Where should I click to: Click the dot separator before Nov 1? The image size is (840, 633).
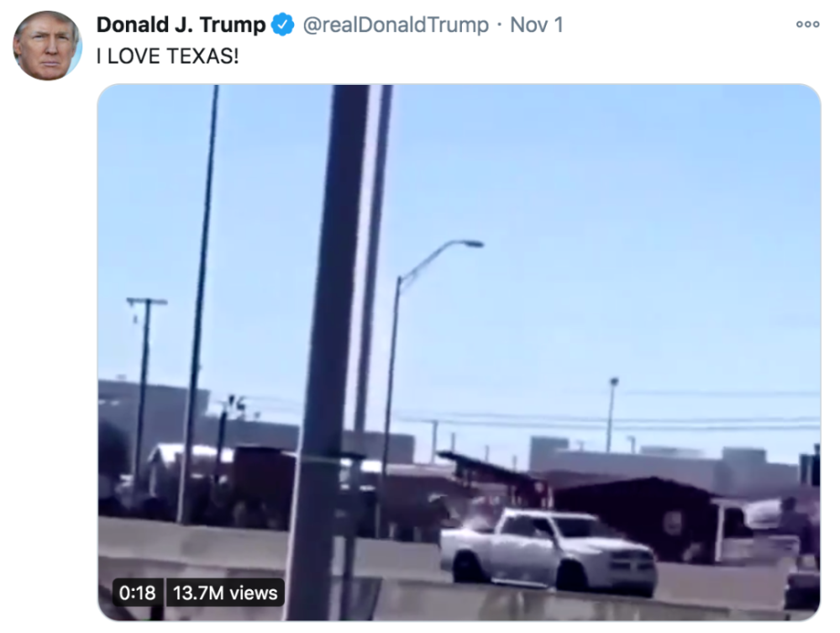click(499, 24)
